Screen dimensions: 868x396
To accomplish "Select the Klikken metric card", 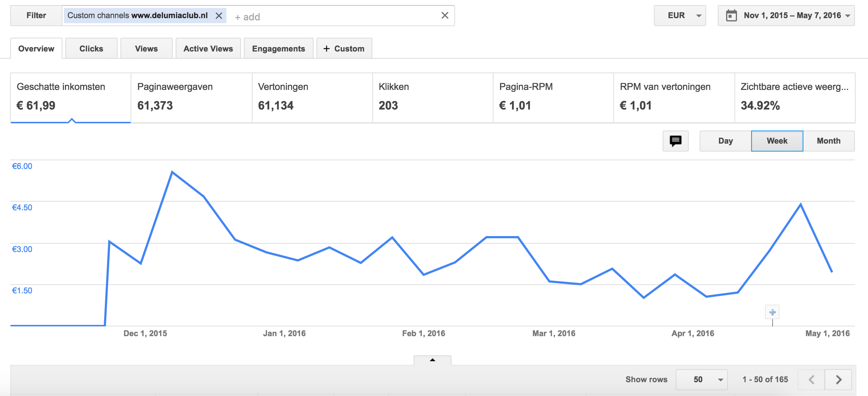I will 433,98.
